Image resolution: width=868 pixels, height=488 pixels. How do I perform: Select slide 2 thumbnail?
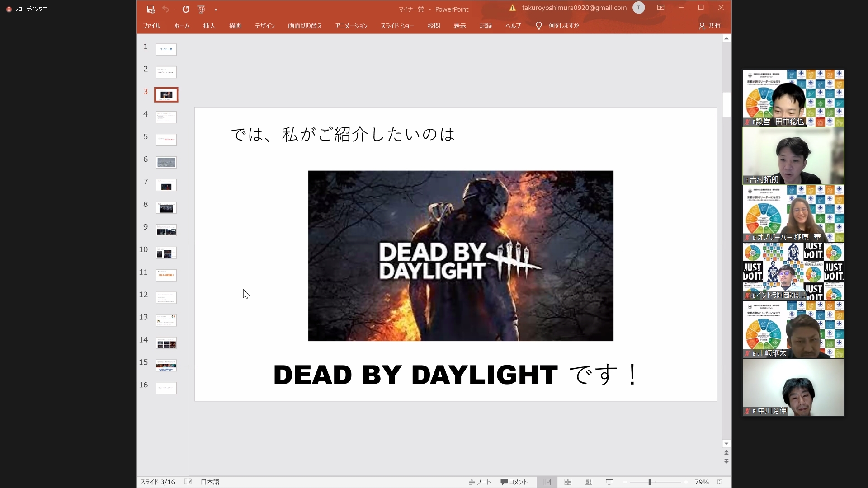click(166, 72)
